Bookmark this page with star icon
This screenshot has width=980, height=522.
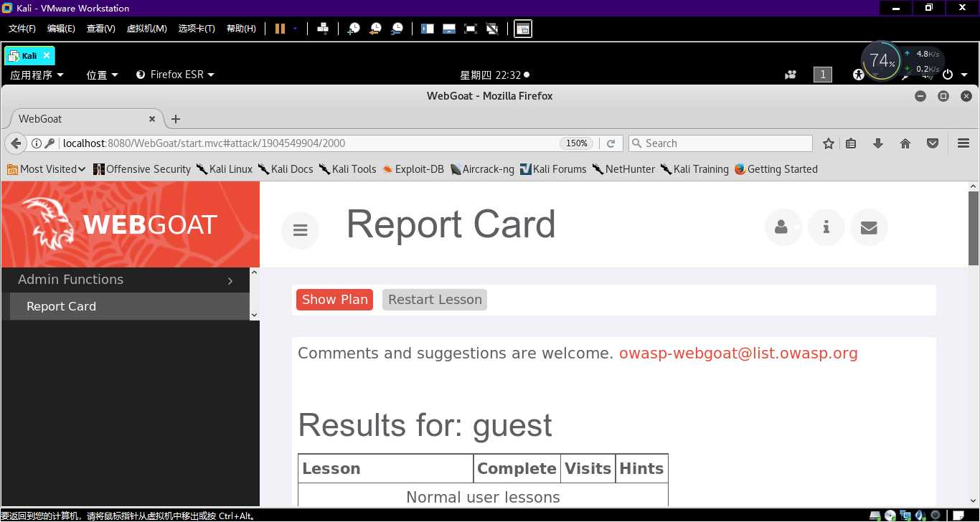click(829, 143)
